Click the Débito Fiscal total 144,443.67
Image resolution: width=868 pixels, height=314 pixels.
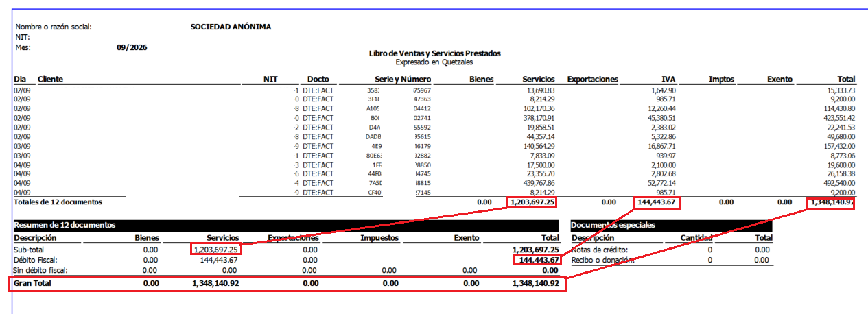click(x=537, y=260)
